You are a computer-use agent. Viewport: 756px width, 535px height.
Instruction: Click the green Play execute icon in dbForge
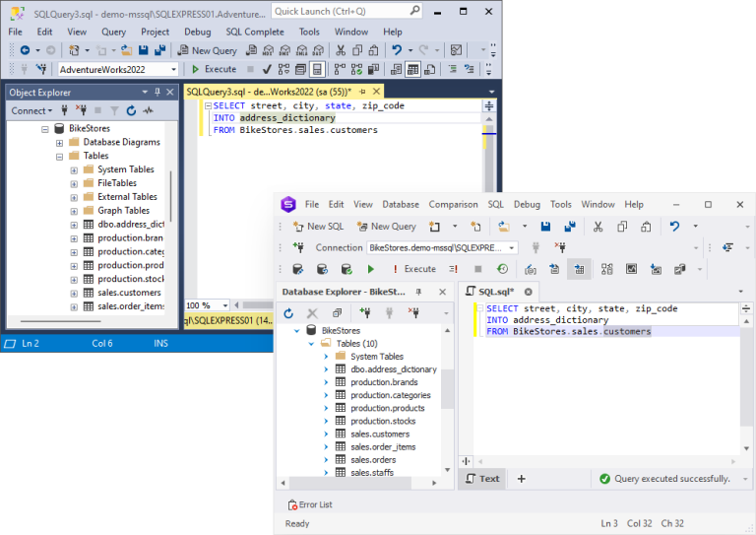(x=370, y=269)
